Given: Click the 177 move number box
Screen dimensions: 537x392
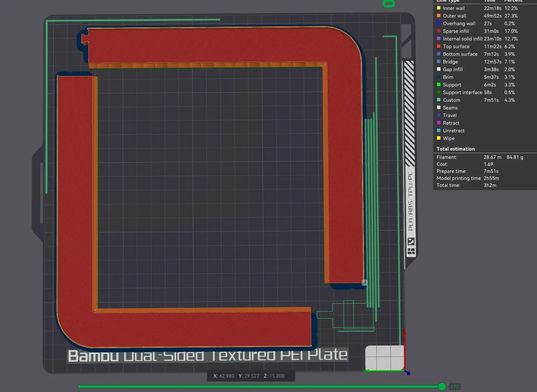Looking at the screenshot, I should click(x=455, y=387).
